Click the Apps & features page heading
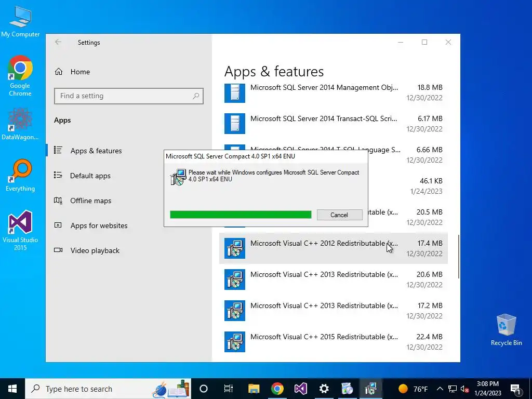The image size is (532, 399). pyautogui.click(x=274, y=72)
